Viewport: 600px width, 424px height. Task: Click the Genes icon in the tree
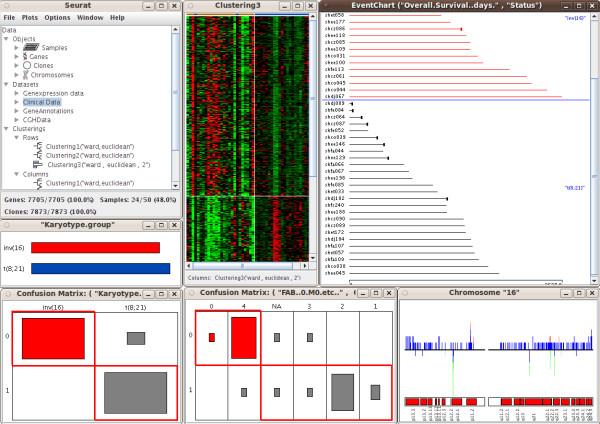tap(25, 57)
